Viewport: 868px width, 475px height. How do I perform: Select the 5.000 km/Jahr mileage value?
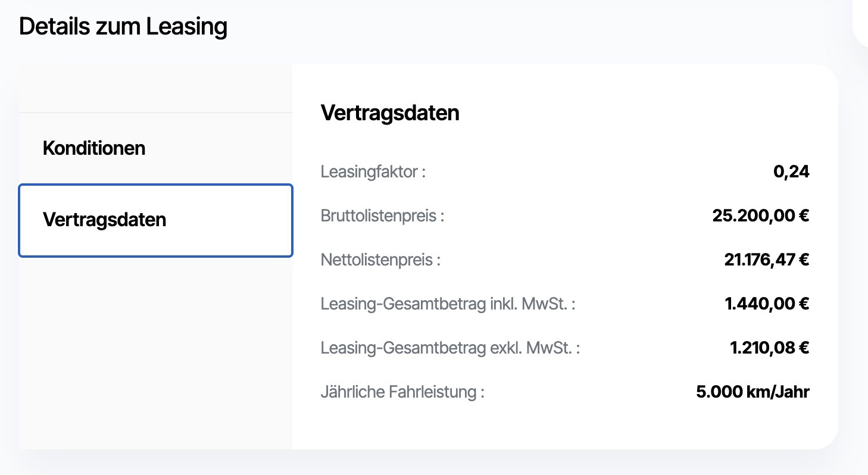click(x=753, y=392)
